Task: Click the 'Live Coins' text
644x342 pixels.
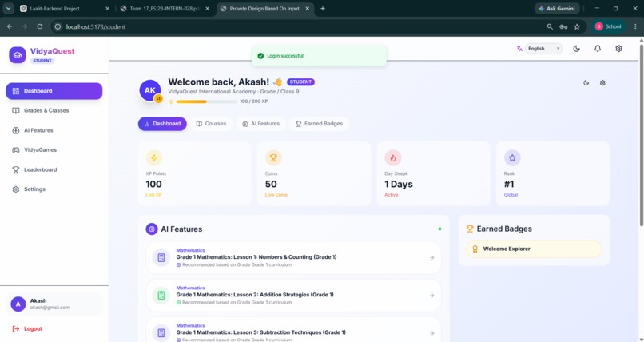Action: tap(276, 195)
